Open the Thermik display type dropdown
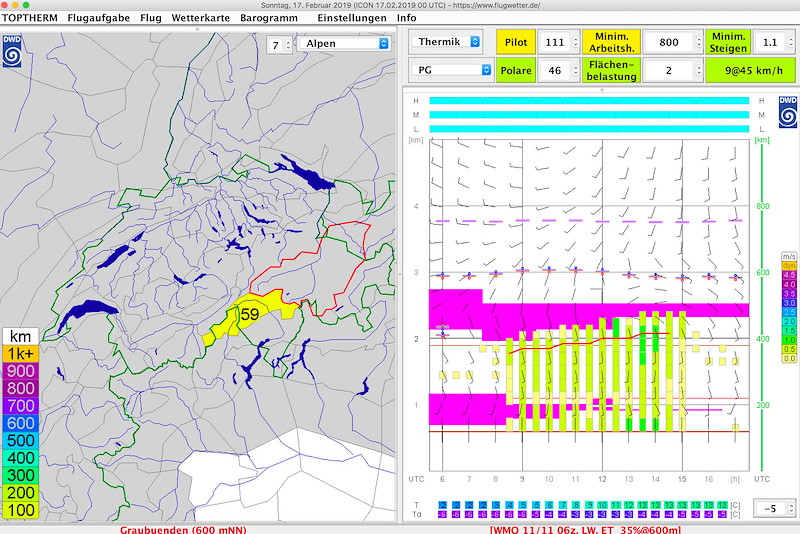This screenshot has width=800, height=534. (x=446, y=42)
